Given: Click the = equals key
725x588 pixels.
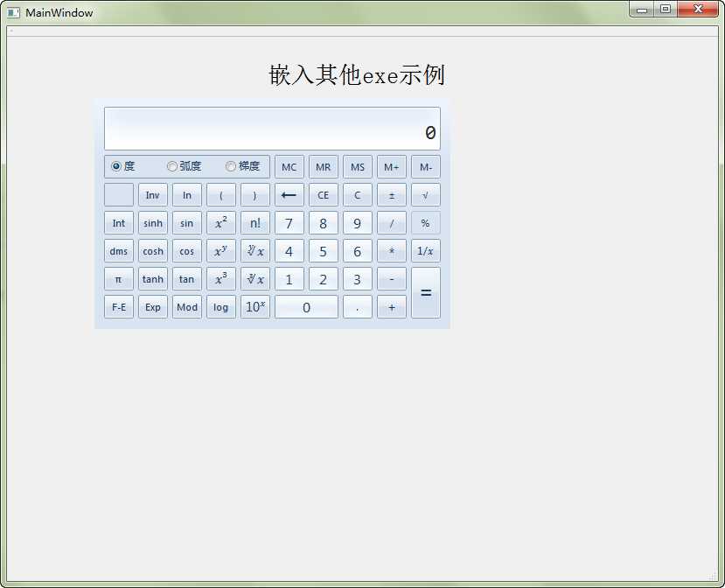Looking at the screenshot, I should (426, 293).
